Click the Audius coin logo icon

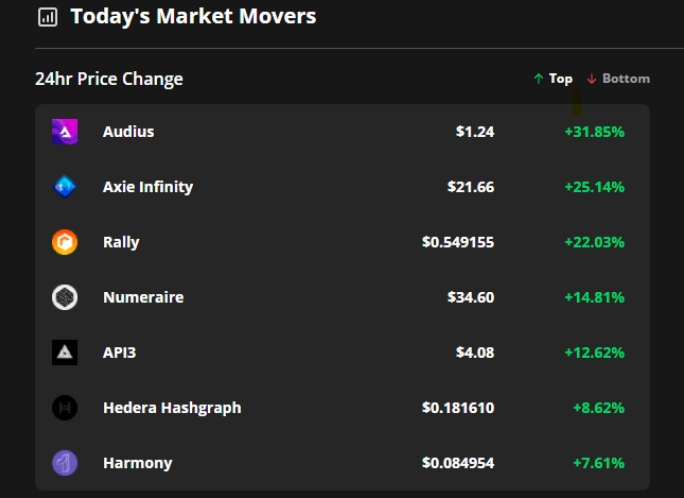pos(65,131)
